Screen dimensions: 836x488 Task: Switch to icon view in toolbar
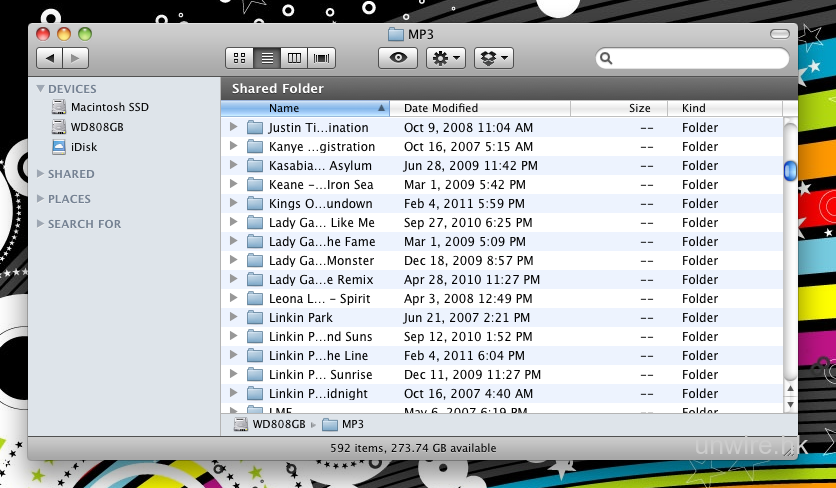(x=240, y=58)
